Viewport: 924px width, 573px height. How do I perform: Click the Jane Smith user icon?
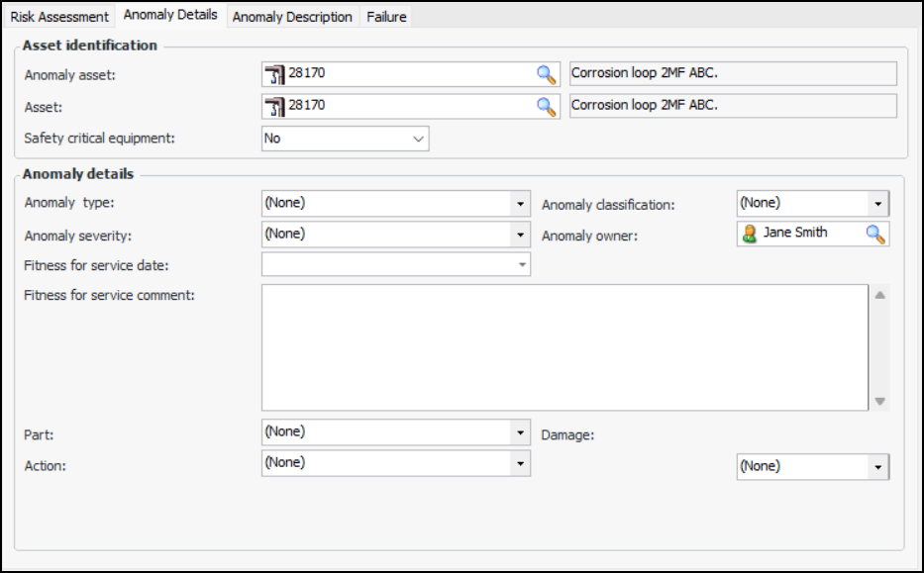(x=750, y=234)
